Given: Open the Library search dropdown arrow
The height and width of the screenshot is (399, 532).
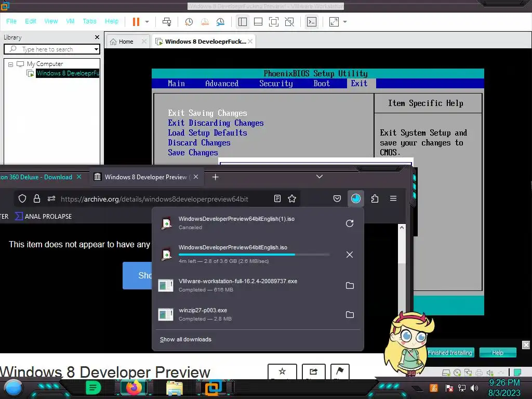Looking at the screenshot, I should (x=96, y=49).
